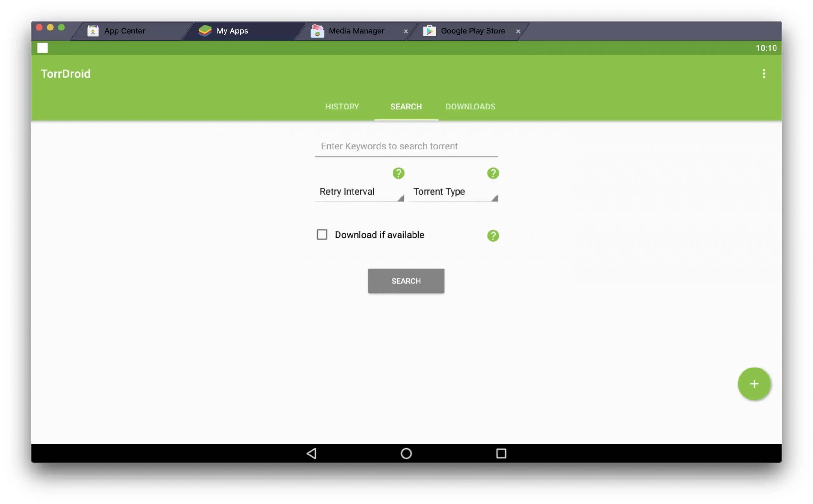Click the keyword search input field
This screenshot has height=504, width=813.
(x=406, y=146)
